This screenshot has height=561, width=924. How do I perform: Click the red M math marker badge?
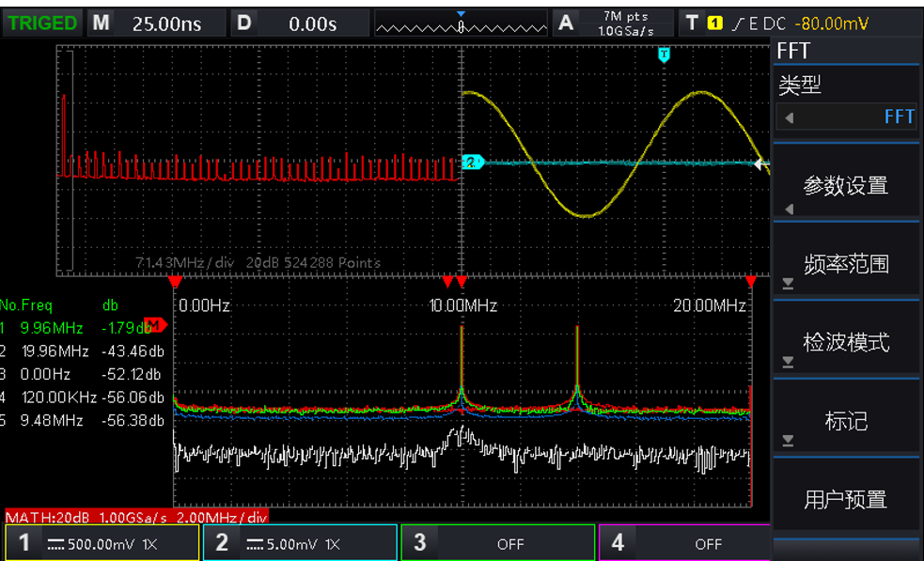(156, 325)
